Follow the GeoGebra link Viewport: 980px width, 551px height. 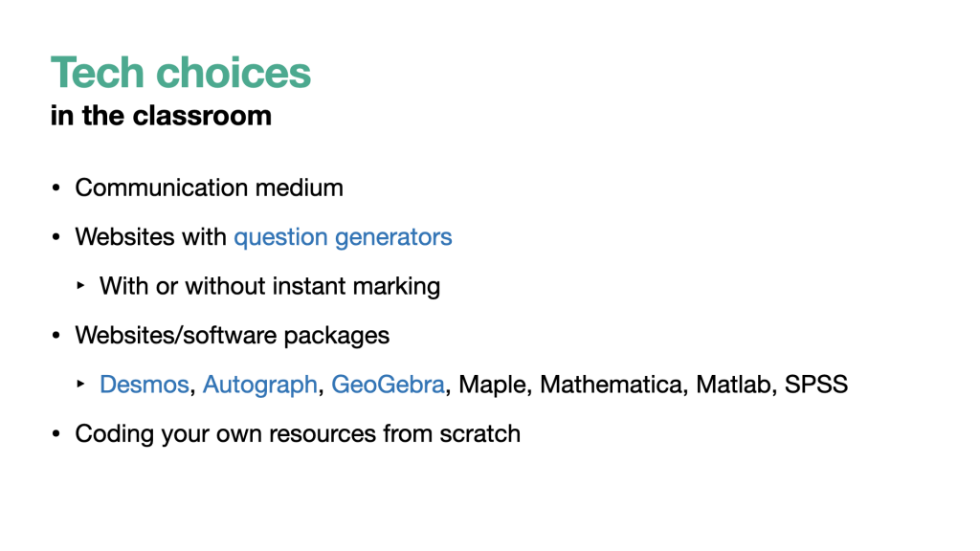click(x=388, y=385)
